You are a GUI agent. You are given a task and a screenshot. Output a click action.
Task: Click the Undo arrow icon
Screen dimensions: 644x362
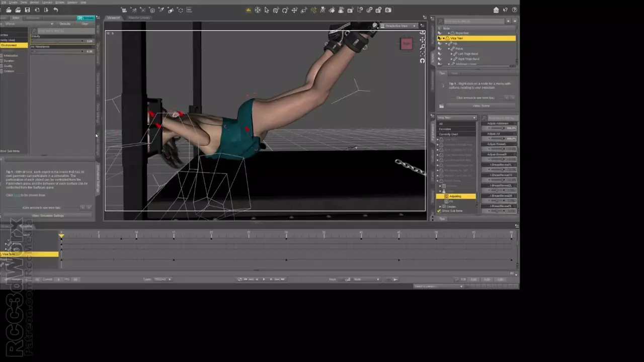[x=55, y=10]
